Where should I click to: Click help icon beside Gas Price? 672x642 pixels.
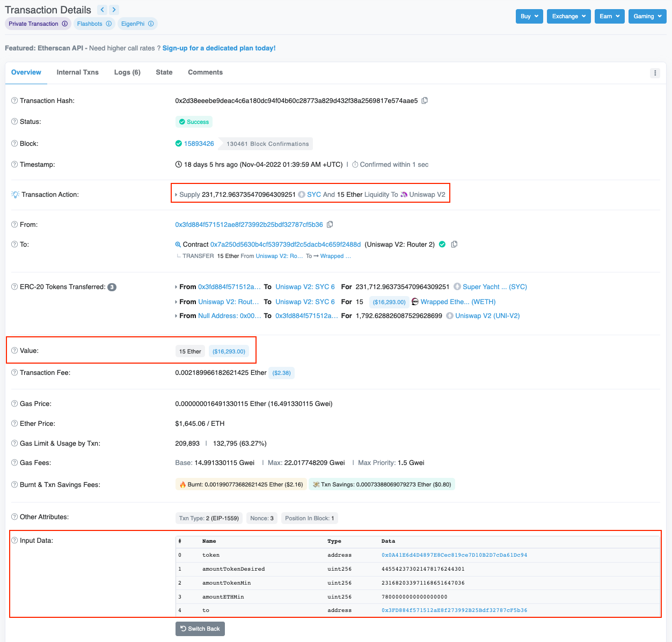coord(14,404)
